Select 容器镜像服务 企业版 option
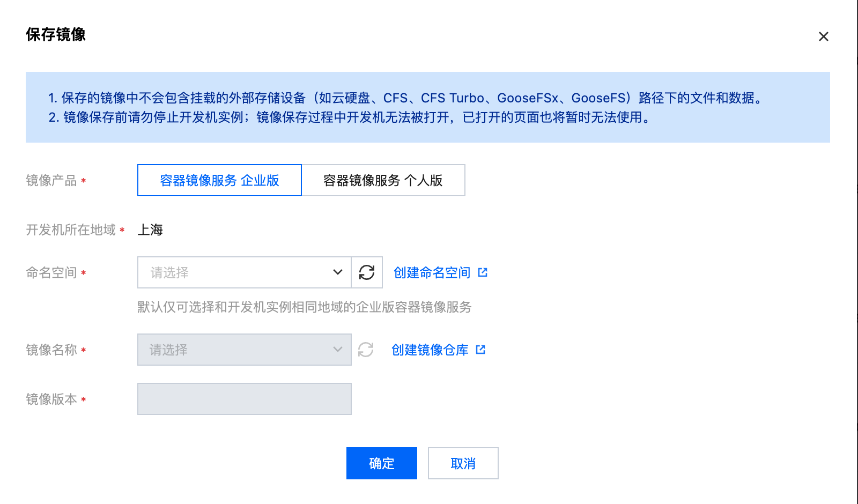 [220, 180]
